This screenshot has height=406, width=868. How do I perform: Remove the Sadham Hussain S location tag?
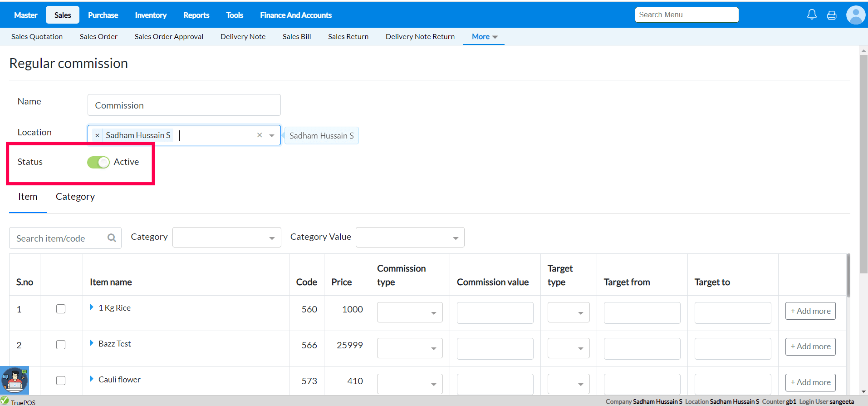click(97, 135)
